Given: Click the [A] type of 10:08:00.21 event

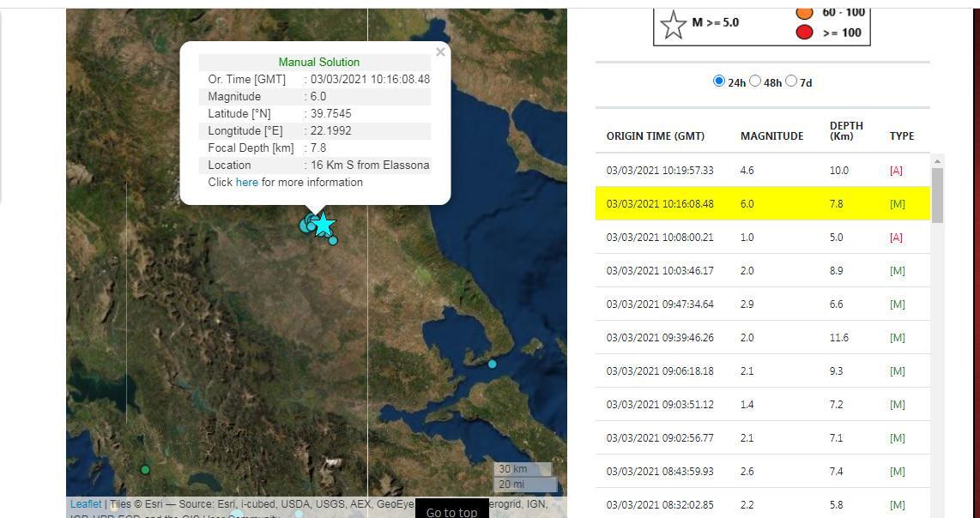Looking at the screenshot, I should click(896, 237).
